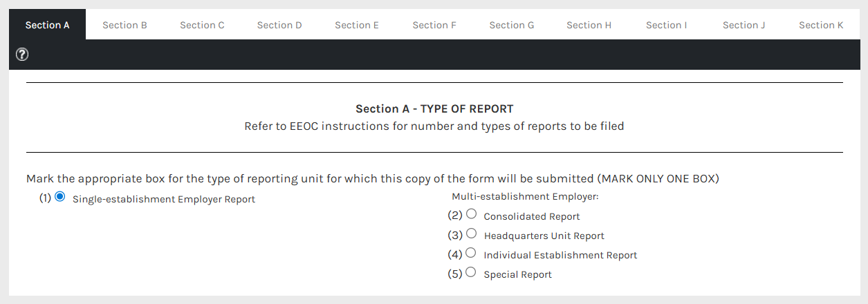Viewport: 868px width, 304px height.
Task: Choose the Consolidated Report radio option
Action: click(472, 214)
